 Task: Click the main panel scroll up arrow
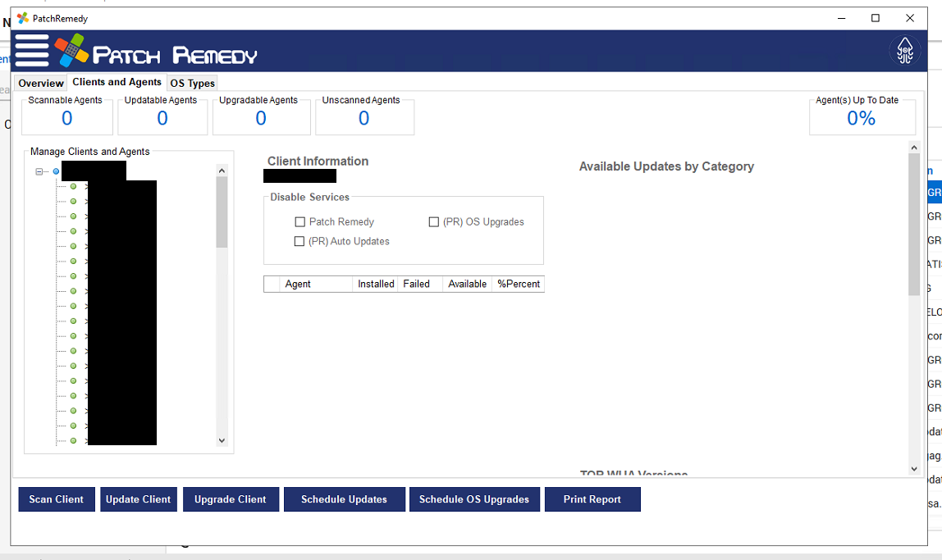tap(914, 148)
